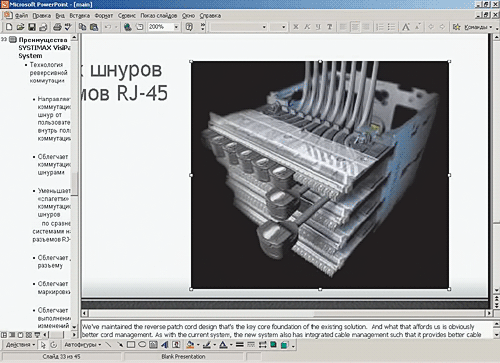Save the presentation with the floppy disk icon
500x363 pixels.
32,27
